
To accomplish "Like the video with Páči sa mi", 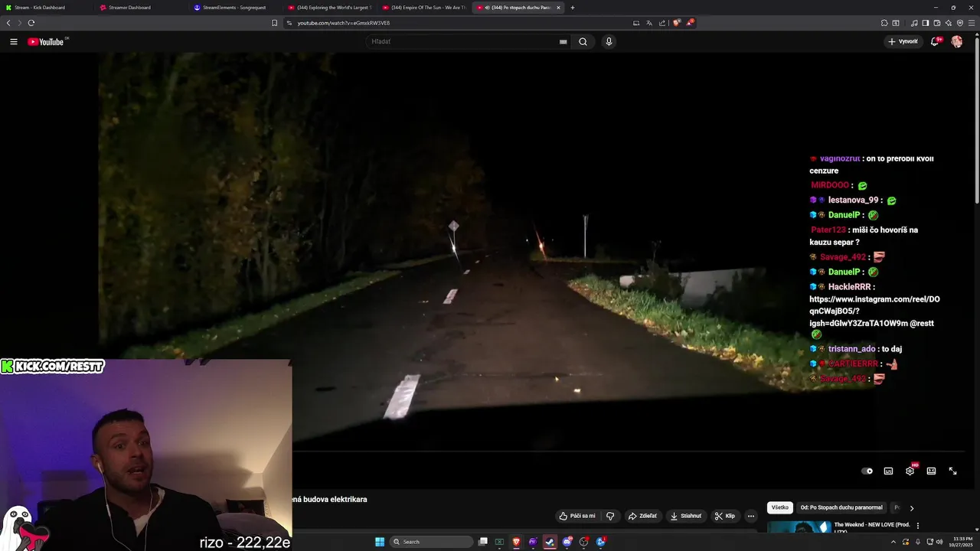I will (577, 516).
